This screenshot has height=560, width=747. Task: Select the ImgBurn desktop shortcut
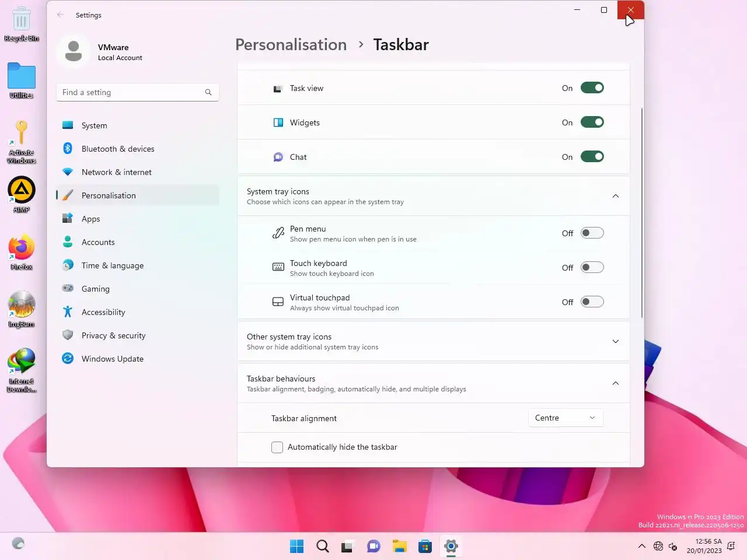pos(22,310)
